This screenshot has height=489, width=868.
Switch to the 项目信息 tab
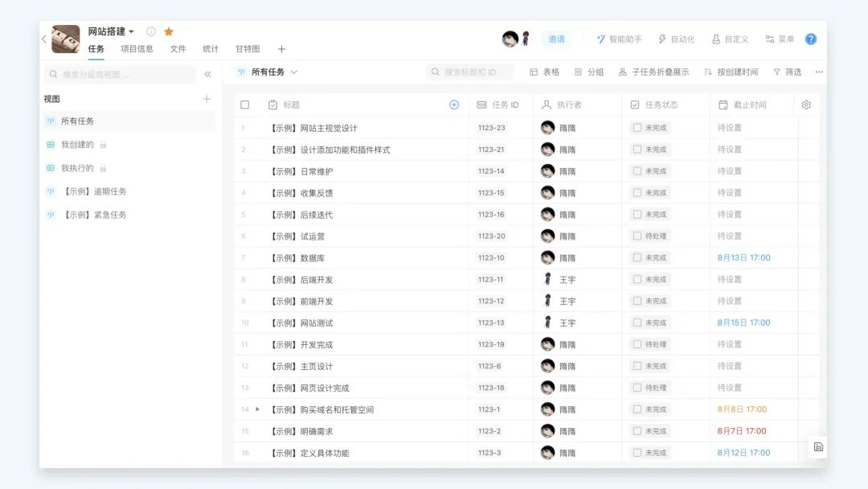137,49
